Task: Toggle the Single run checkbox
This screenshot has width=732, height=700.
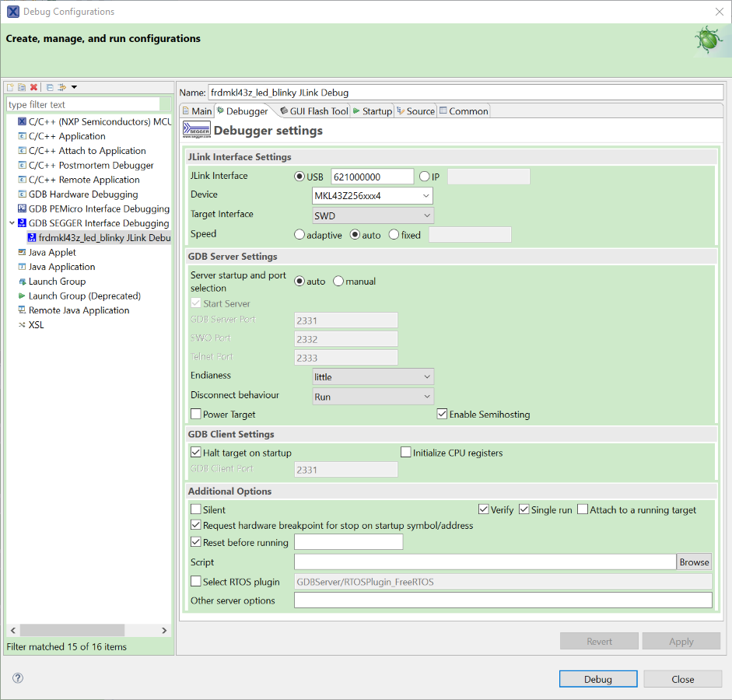Action: [524, 509]
